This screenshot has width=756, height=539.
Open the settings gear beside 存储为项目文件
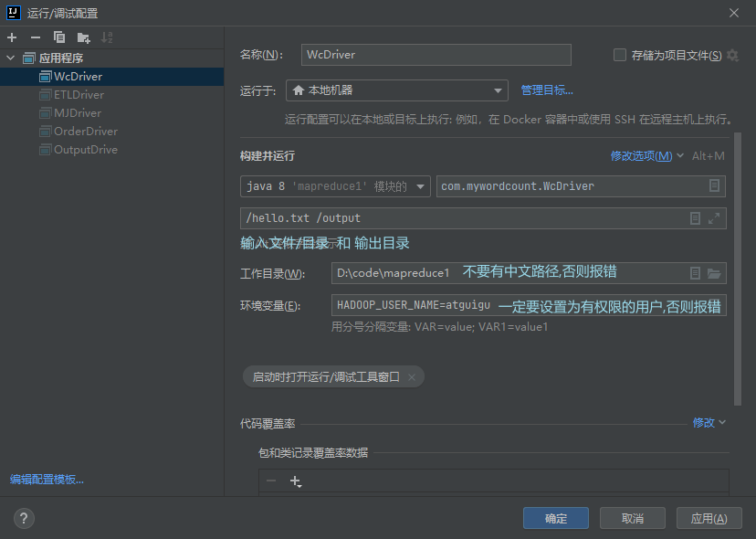tap(732, 56)
